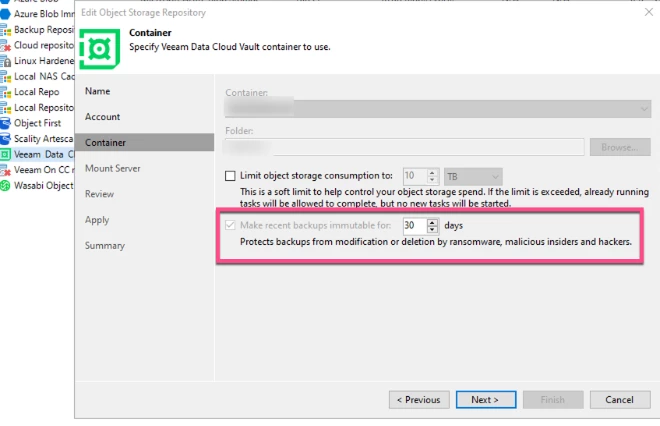Toggle Make recent backups immutable checkbox
The width and height of the screenshot is (660, 426).
coord(230,225)
